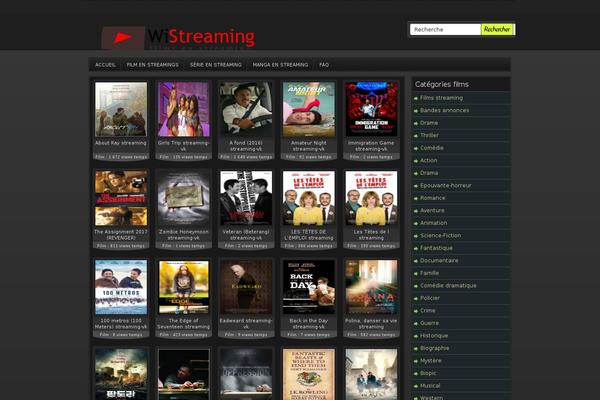
Task: Open the About Ray poster thumbnail
Action: 121,109
